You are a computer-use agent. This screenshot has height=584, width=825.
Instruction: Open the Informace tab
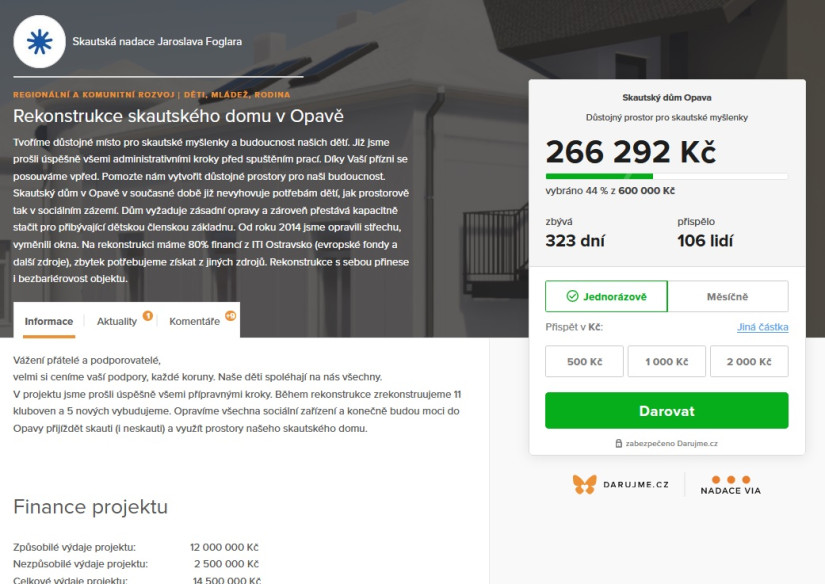pos(49,321)
